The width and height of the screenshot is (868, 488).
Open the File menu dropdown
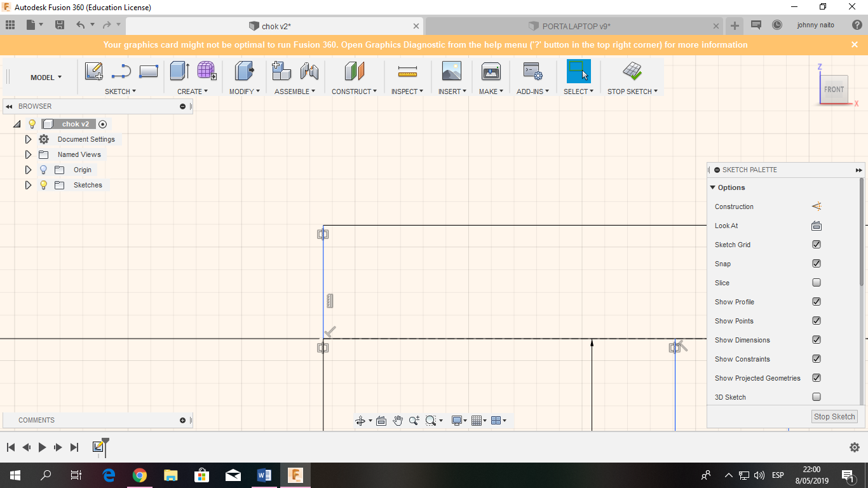click(34, 25)
